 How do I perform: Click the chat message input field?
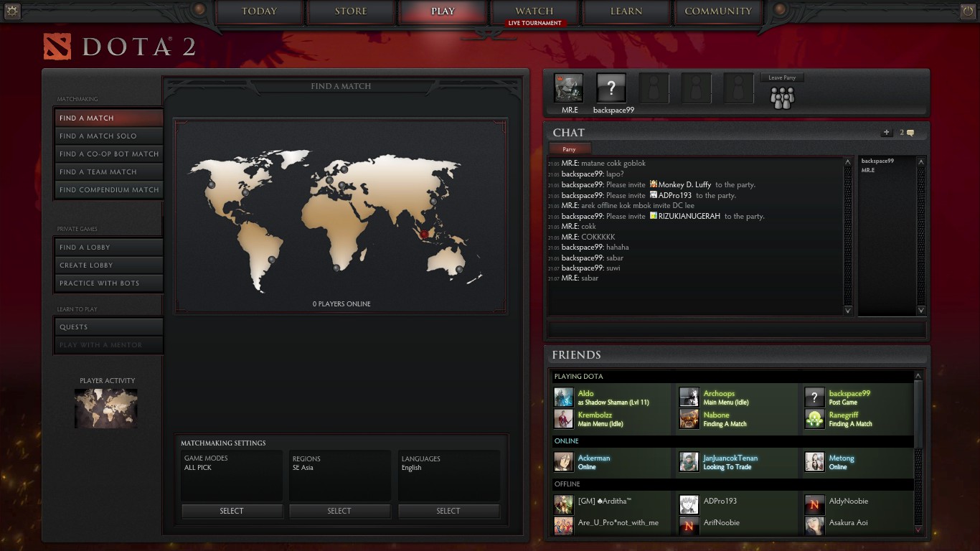(736, 330)
